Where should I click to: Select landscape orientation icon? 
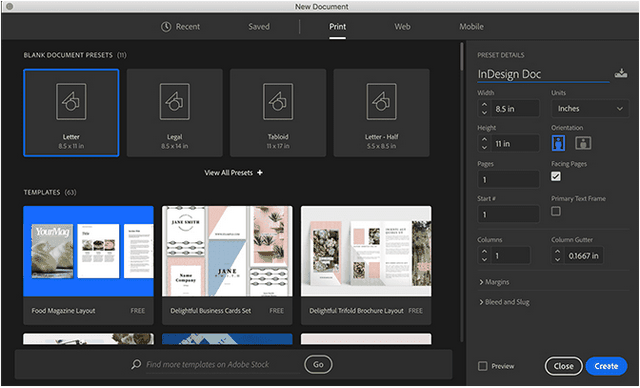point(583,143)
